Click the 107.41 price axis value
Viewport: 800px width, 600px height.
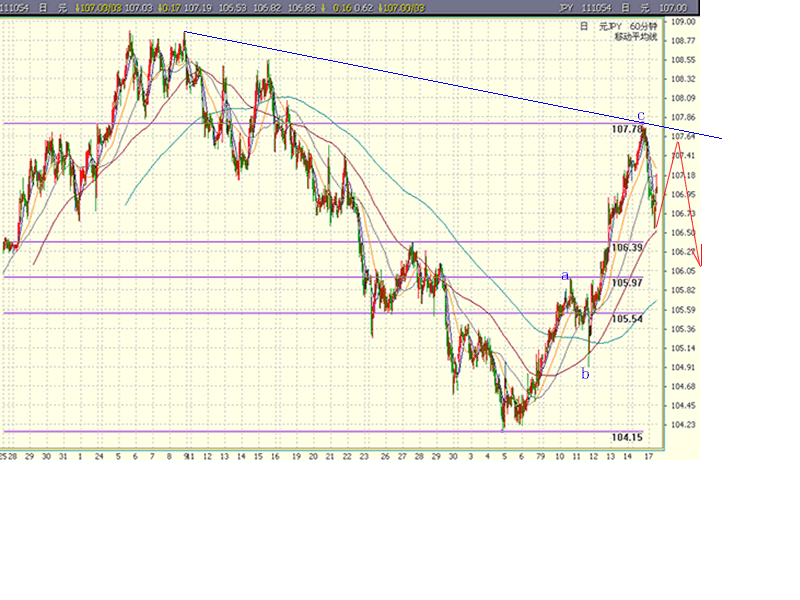(x=683, y=156)
